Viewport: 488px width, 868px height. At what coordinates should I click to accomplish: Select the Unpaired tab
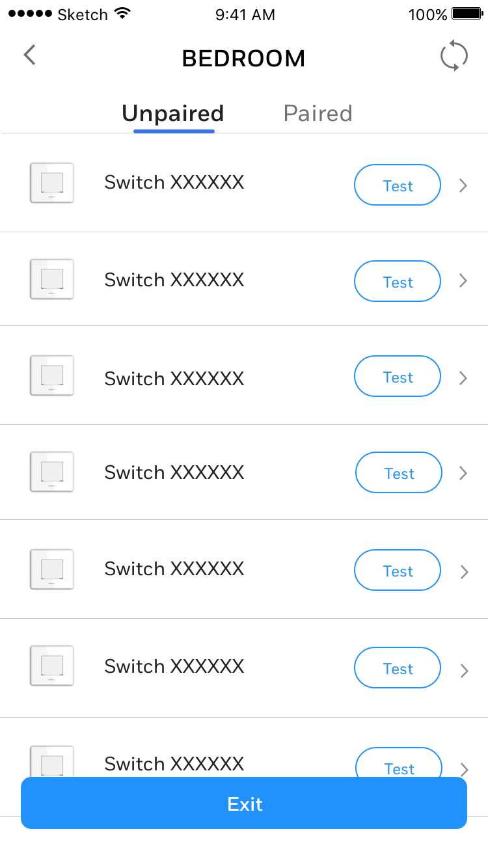click(x=173, y=114)
